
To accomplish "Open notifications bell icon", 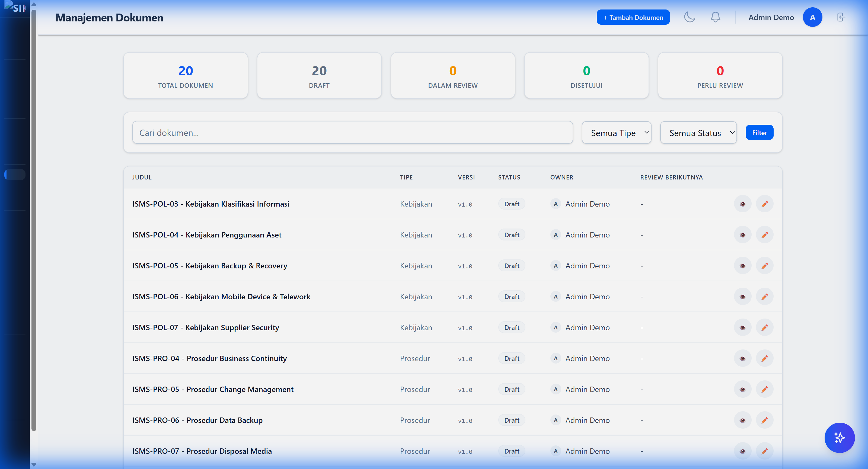I will tap(715, 17).
